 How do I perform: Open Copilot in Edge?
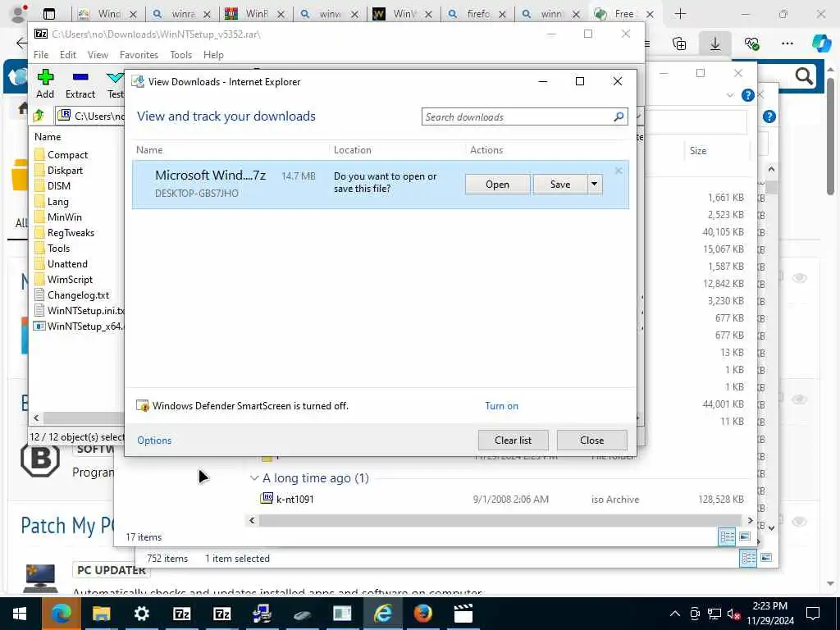click(821, 43)
